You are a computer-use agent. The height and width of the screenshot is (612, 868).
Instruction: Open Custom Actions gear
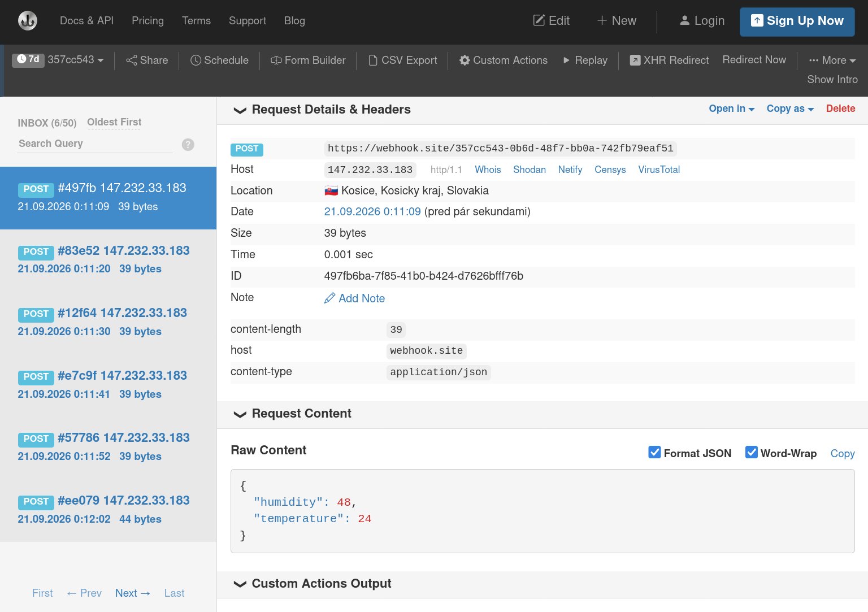(x=503, y=60)
